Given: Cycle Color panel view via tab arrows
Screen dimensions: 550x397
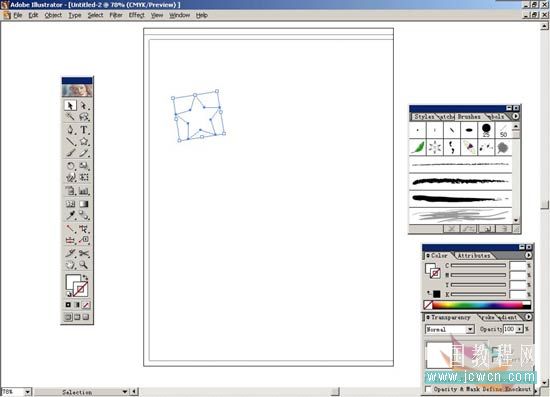Looking at the screenshot, I should 428,256.
